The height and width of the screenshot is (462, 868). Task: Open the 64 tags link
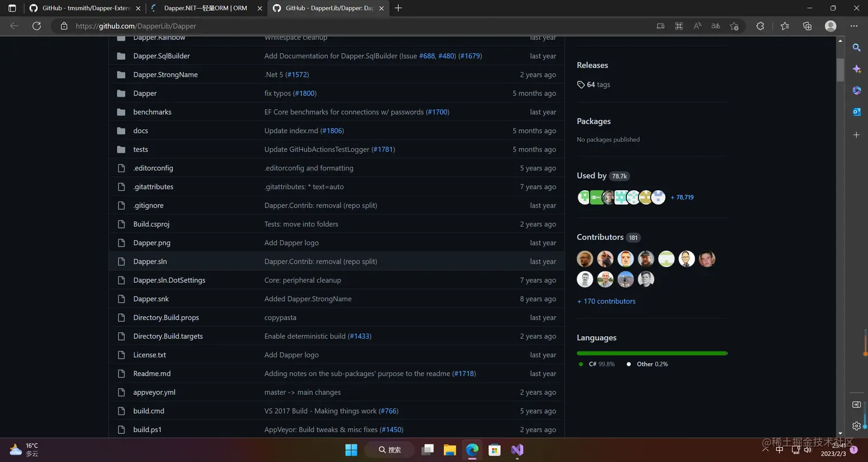[x=594, y=84]
